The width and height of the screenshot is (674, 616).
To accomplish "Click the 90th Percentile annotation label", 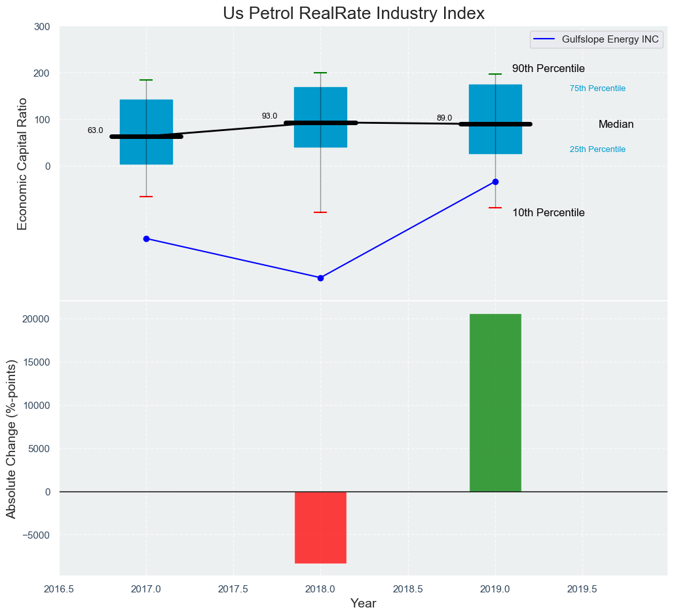I will pyautogui.click(x=548, y=69).
